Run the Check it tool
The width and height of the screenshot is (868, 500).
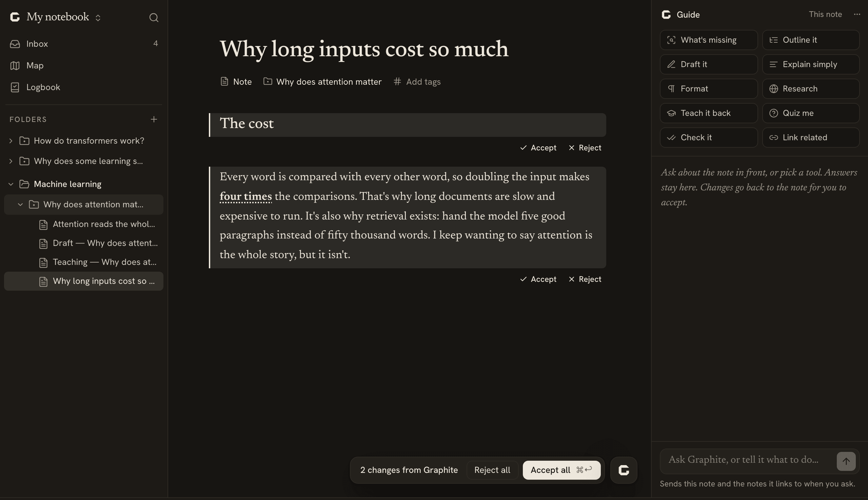coord(709,137)
